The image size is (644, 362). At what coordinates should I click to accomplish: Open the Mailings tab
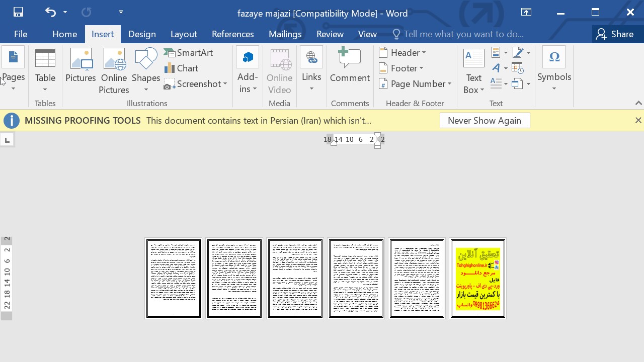point(285,34)
